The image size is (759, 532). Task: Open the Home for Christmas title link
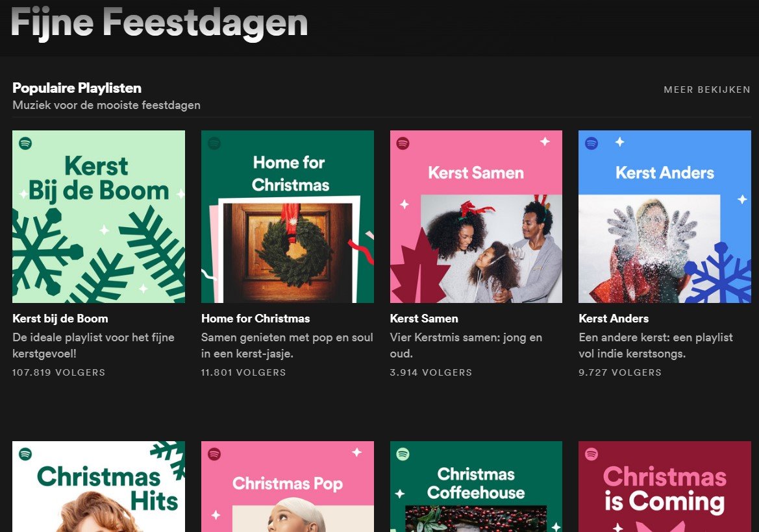tap(255, 319)
